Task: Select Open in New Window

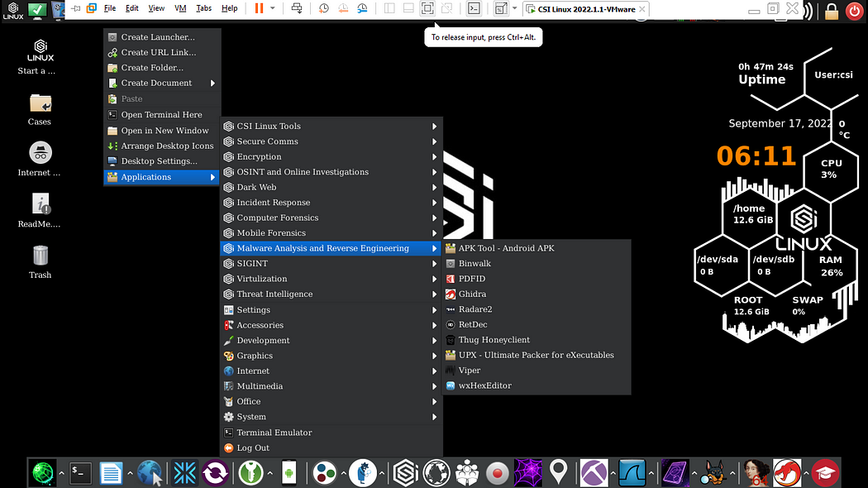Action: [162, 130]
